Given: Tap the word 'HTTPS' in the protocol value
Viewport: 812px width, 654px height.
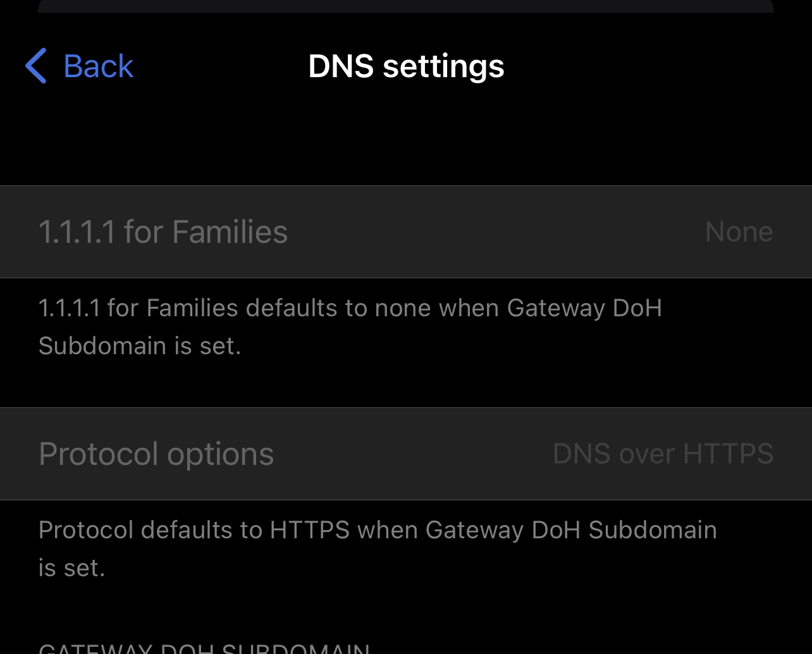Looking at the screenshot, I should [x=728, y=453].
